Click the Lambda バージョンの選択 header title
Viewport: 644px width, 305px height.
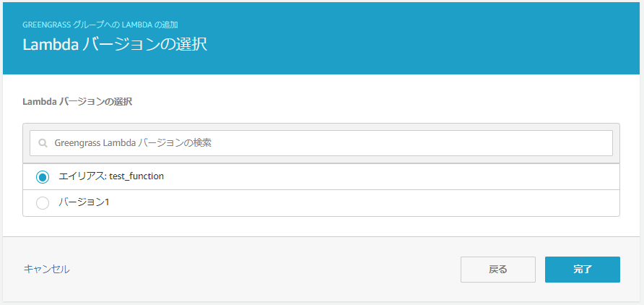[x=115, y=45]
